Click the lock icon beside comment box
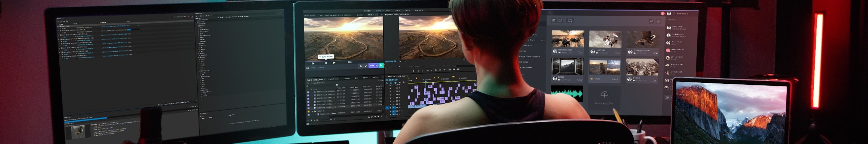 coord(360,66)
